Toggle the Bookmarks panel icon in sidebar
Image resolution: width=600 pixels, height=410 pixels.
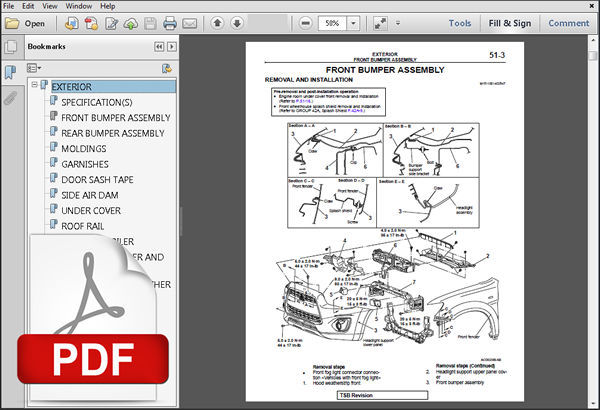(10, 73)
